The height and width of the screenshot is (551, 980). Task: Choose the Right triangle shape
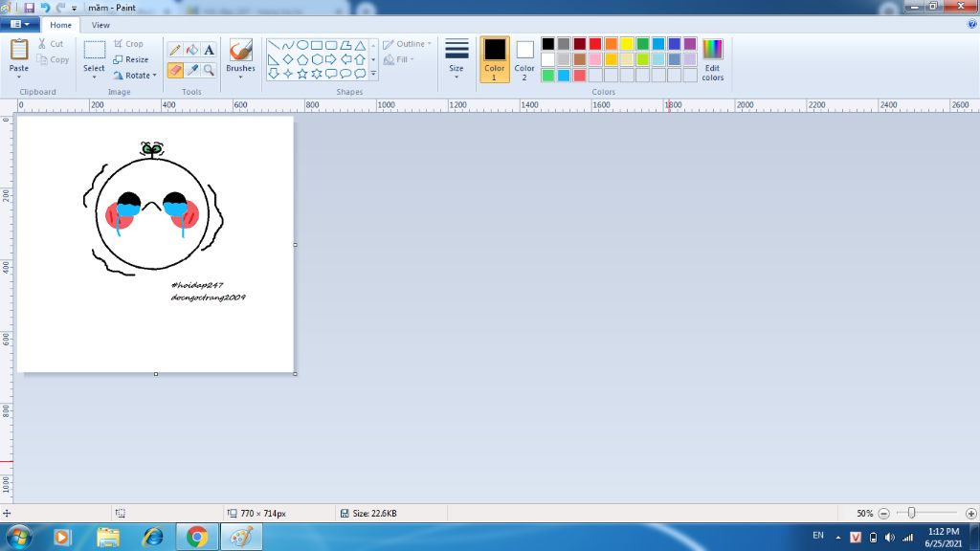point(274,60)
